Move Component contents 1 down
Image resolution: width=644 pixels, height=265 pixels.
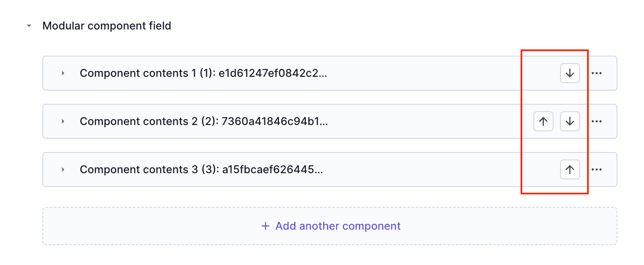(x=570, y=73)
